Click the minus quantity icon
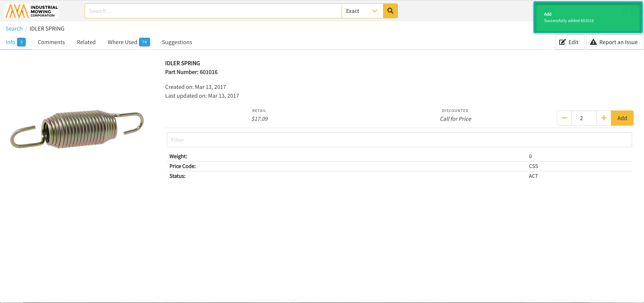 (x=564, y=118)
